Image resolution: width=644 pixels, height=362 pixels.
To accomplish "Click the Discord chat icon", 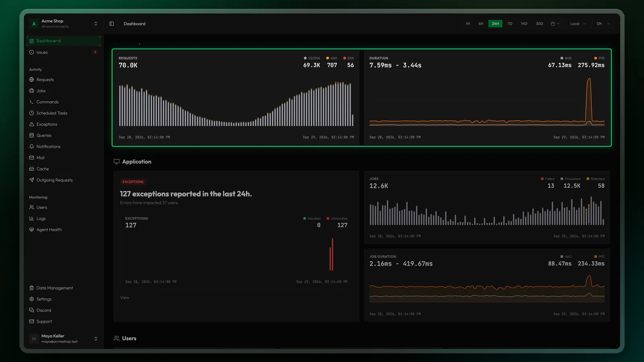I will 31,311.
